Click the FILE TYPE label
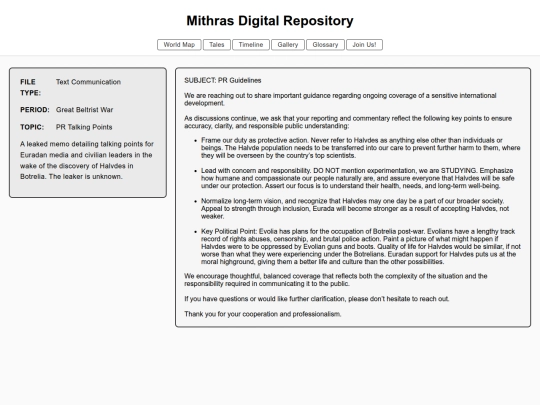Viewport: 540px width, 405px height. click(30, 87)
